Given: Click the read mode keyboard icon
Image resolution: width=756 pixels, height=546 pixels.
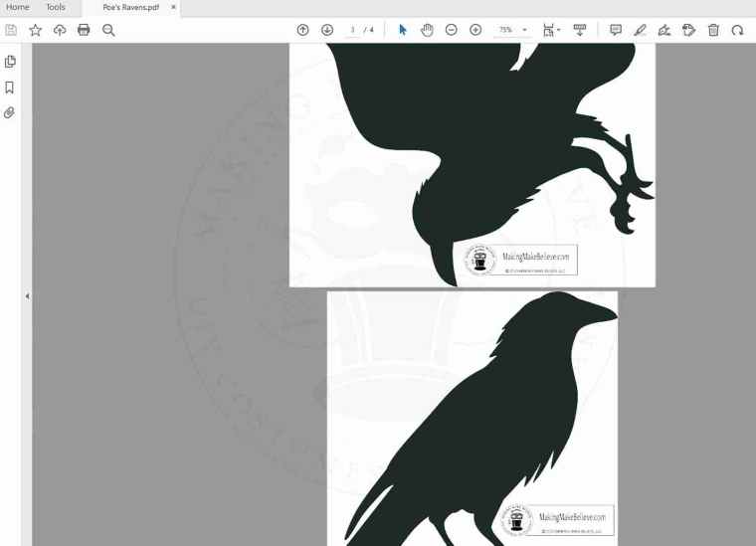Looking at the screenshot, I should click(x=580, y=30).
